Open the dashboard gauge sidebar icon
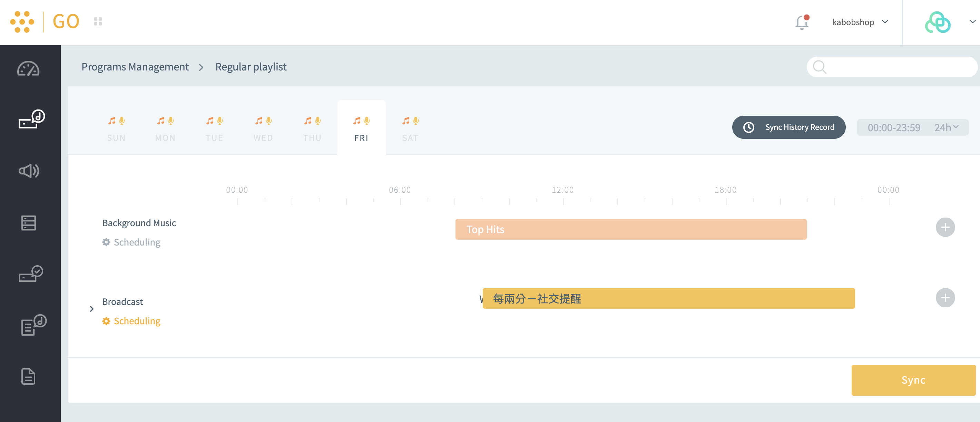This screenshot has height=422, width=980. click(29, 69)
